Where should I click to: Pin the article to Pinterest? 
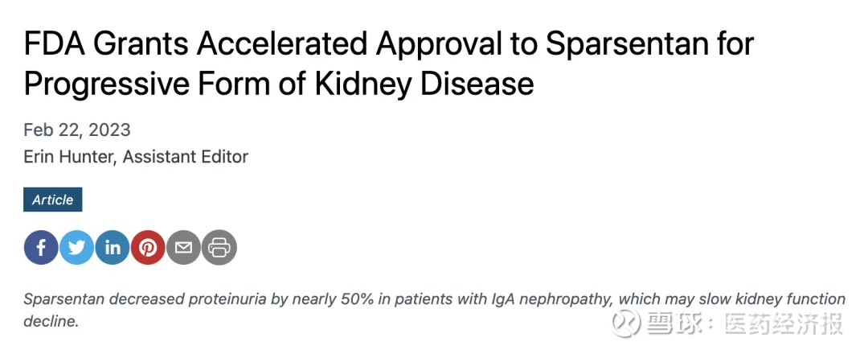tap(148, 248)
